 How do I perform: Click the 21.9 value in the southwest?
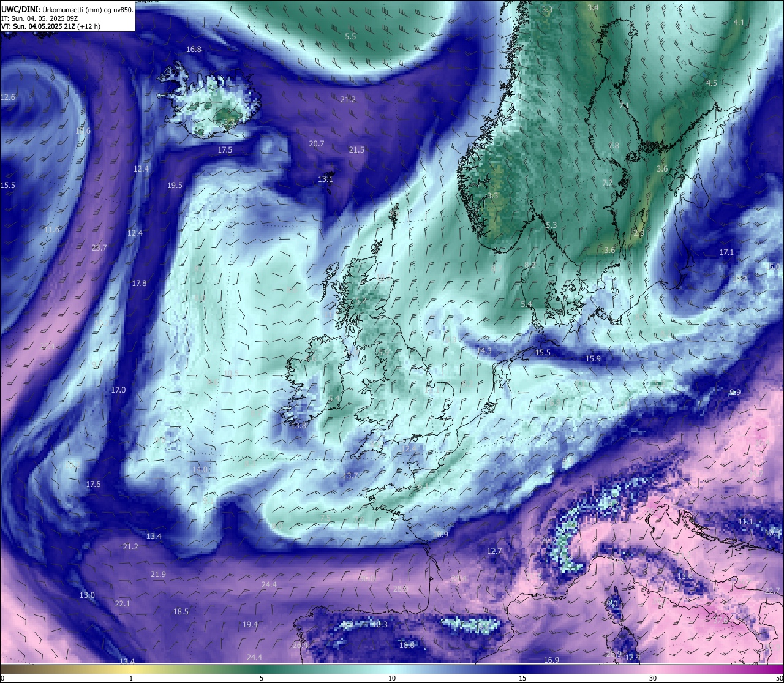point(158,574)
